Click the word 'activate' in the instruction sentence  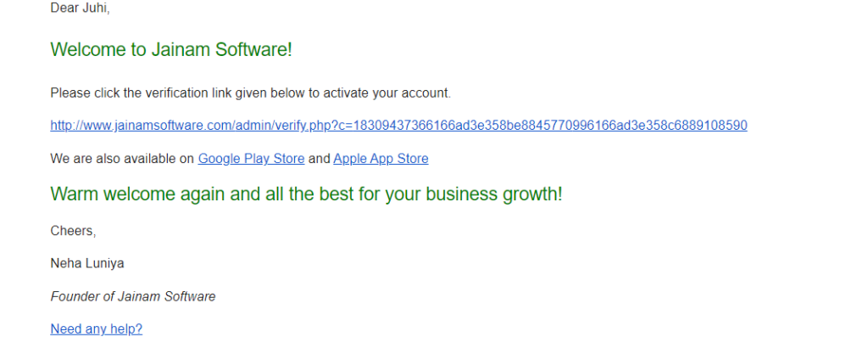click(x=347, y=93)
